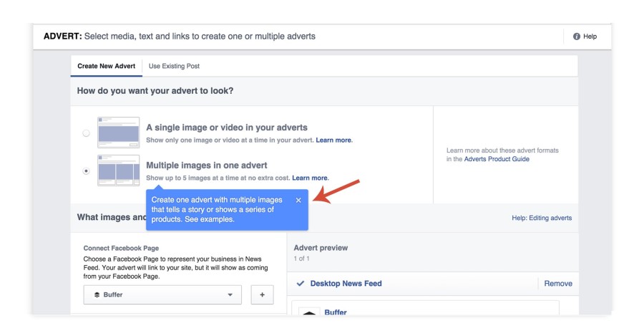Viewport: 644px width, 326px height.
Task: Select the single image or video radio button
Action: pos(87,133)
